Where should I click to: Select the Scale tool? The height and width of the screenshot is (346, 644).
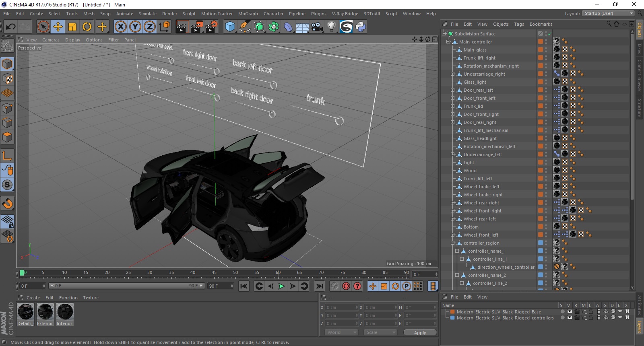(x=72, y=27)
